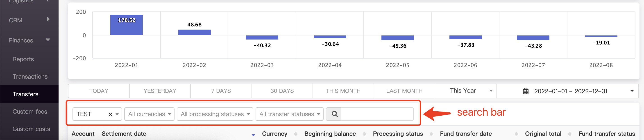
Task: Sort by Beginning balance column arrows
Action: coord(364,134)
